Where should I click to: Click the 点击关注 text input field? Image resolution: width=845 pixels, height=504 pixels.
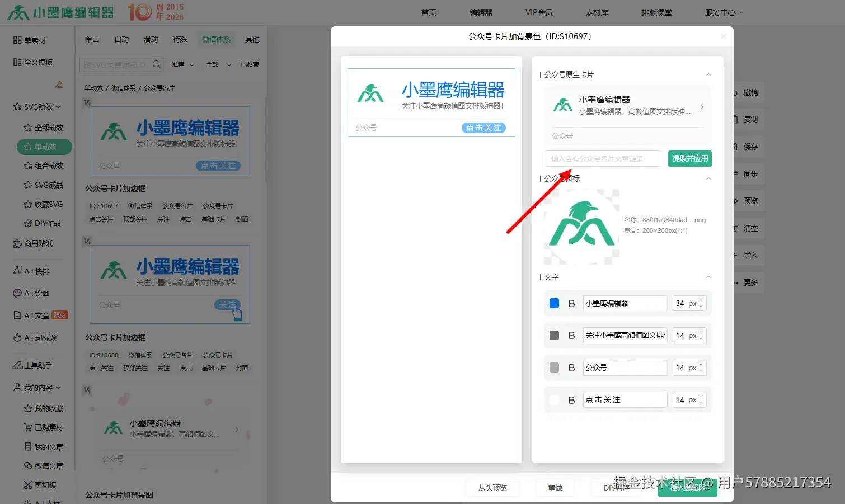click(625, 400)
